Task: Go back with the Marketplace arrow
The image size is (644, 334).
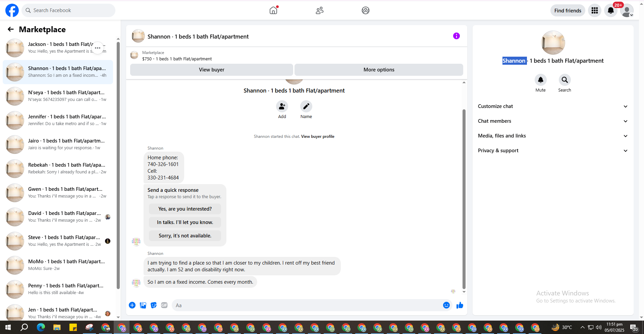Action: coord(11,30)
